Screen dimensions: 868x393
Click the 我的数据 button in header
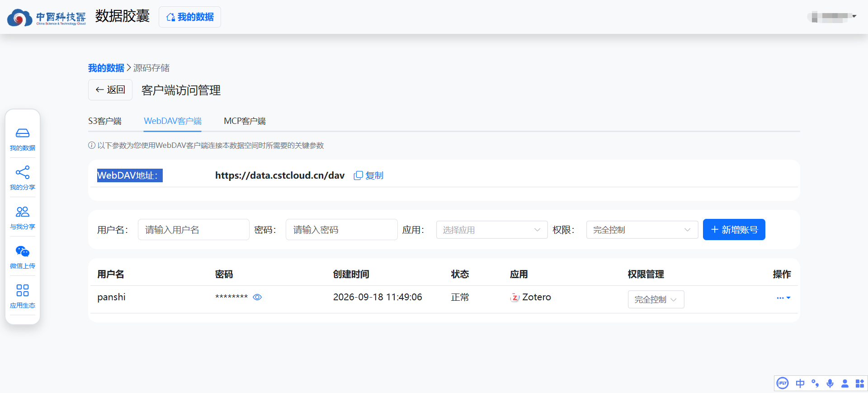coord(190,17)
